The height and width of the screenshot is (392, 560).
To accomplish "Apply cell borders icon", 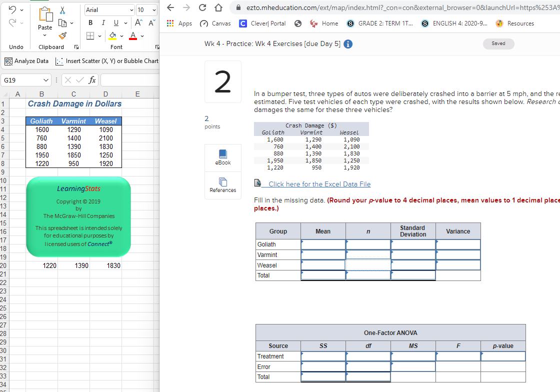I will (x=90, y=35).
